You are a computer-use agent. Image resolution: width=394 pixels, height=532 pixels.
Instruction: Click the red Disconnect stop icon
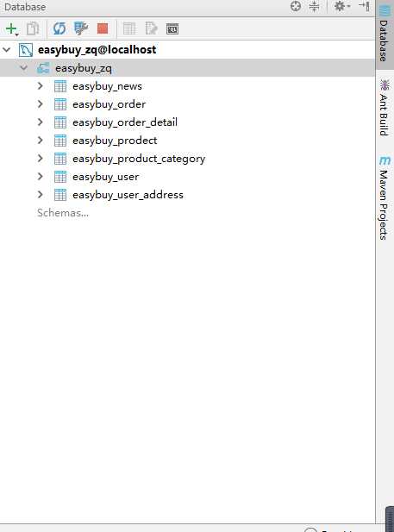pos(103,28)
